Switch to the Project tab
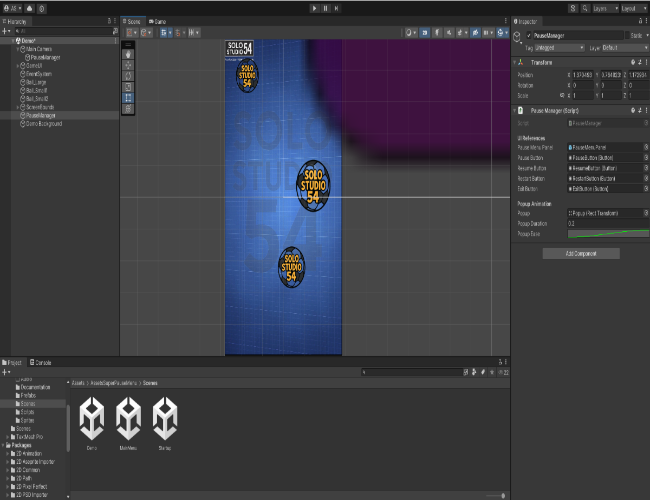The image size is (650, 500). pyautogui.click(x=12, y=362)
